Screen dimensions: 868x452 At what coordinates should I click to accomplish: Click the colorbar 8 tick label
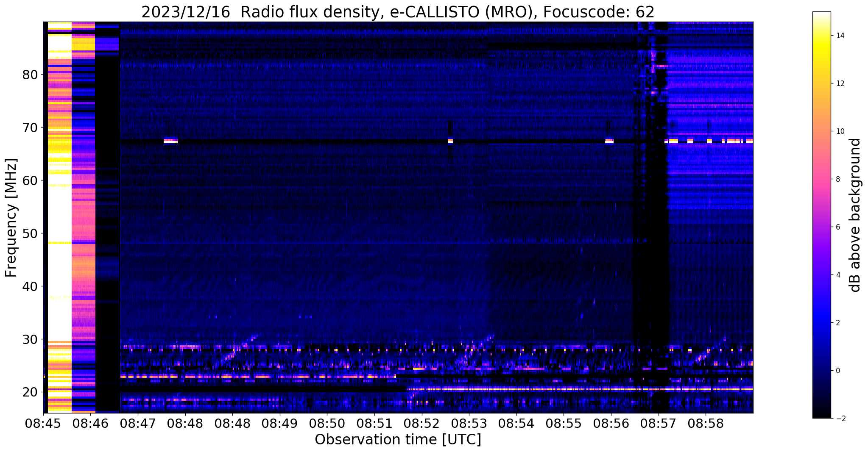pos(837,179)
